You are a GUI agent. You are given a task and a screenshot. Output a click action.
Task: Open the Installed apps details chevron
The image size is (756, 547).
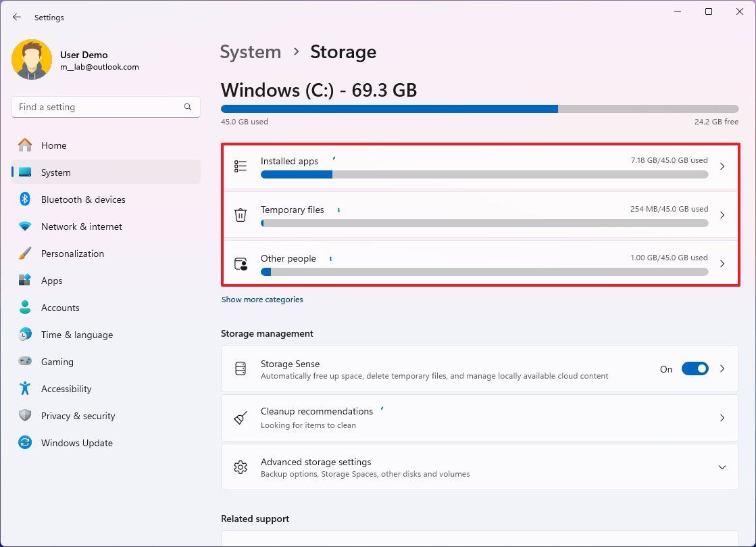point(722,166)
